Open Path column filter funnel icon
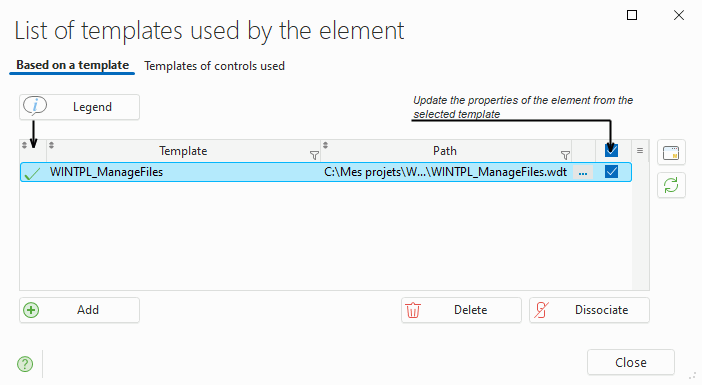Screen dimensions: 702x385 565,155
